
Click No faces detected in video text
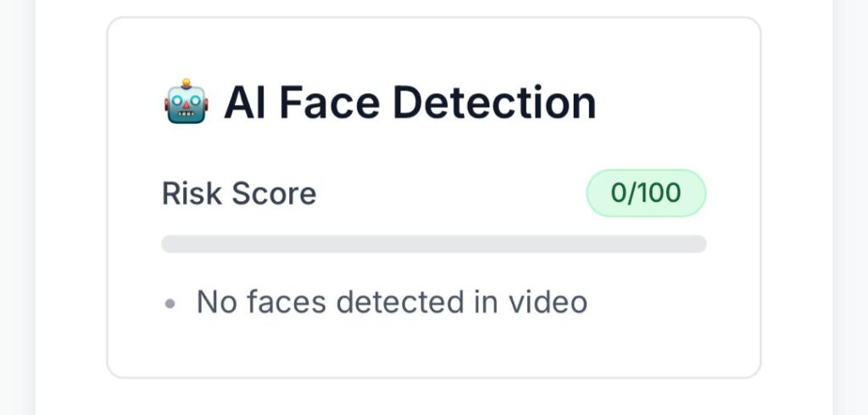pyautogui.click(x=392, y=302)
